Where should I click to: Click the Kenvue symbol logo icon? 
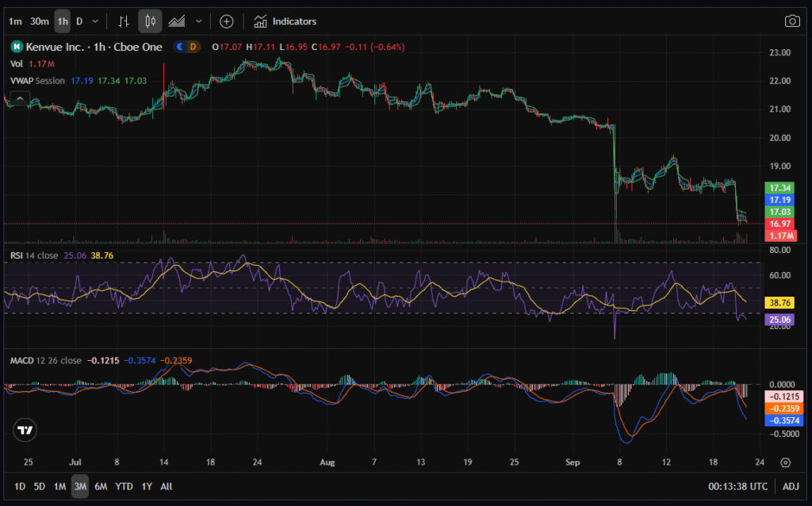tap(15, 47)
